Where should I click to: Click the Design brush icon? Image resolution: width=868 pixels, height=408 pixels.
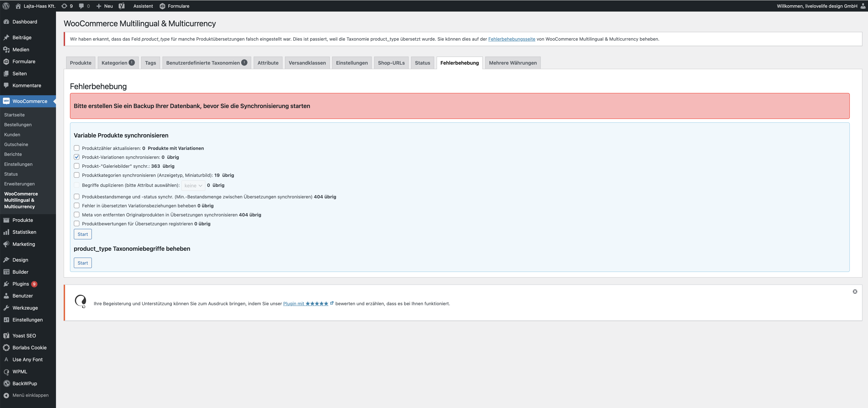point(6,260)
